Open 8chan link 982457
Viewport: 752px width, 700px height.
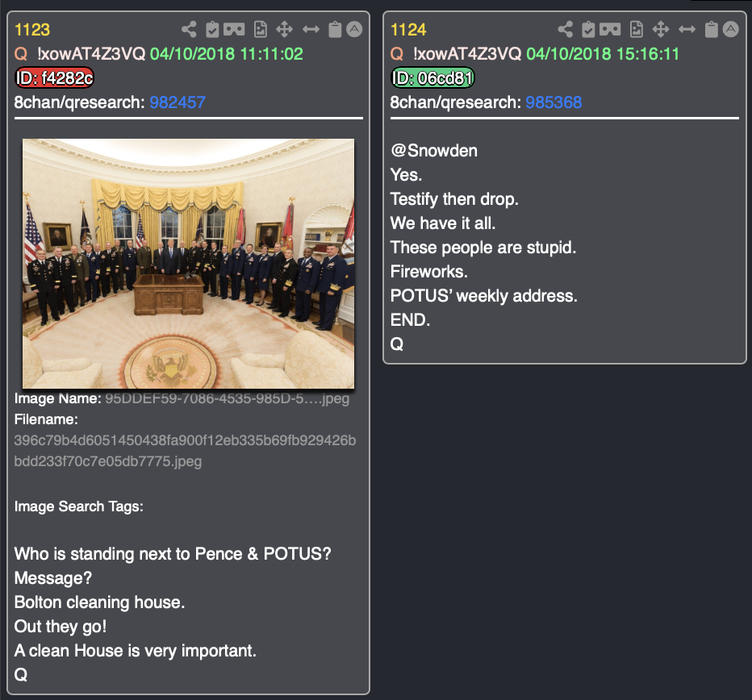(x=178, y=102)
